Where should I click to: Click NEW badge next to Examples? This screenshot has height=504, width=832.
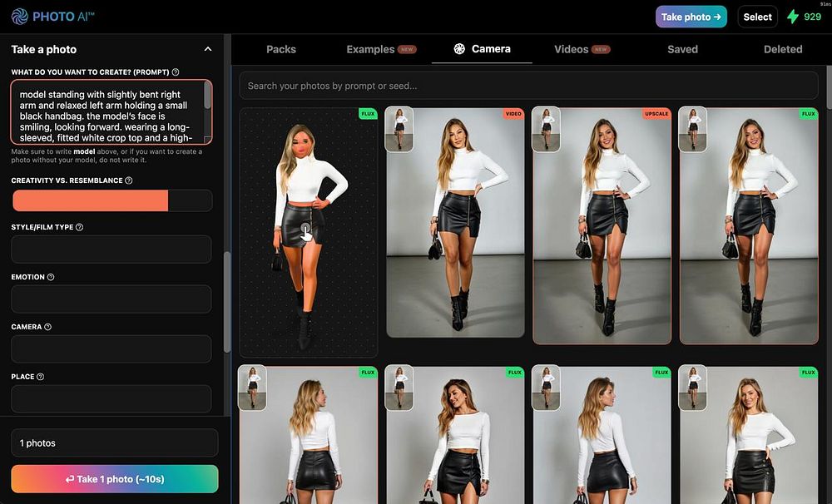click(x=407, y=49)
